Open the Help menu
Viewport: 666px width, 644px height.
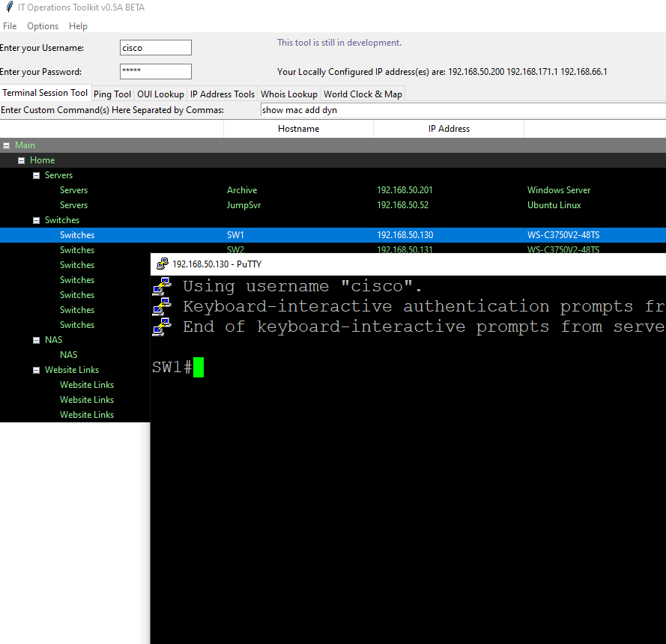coord(78,26)
